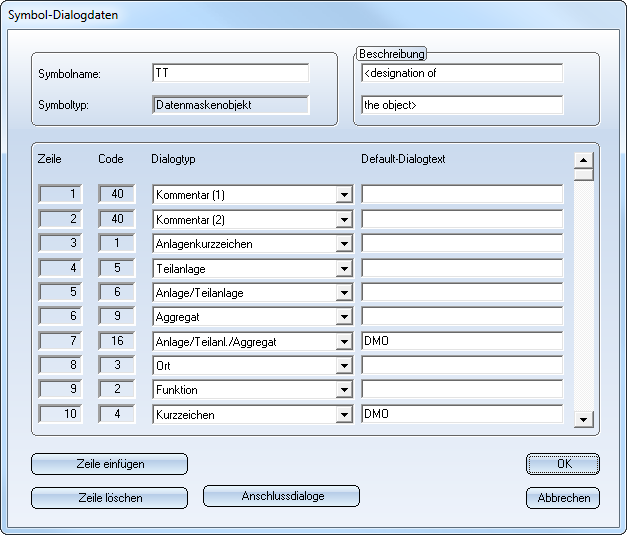The image size is (627, 535).
Task: Click default text field for row 5 Anlage/Teilanlage
Action: [462, 292]
